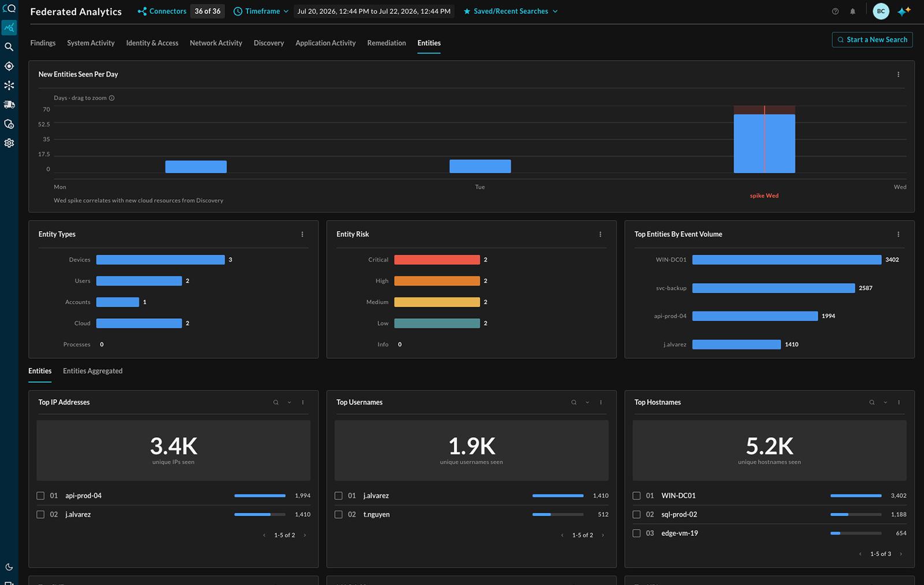Open the Application Activity tab
The image size is (924, 585).
pos(326,43)
